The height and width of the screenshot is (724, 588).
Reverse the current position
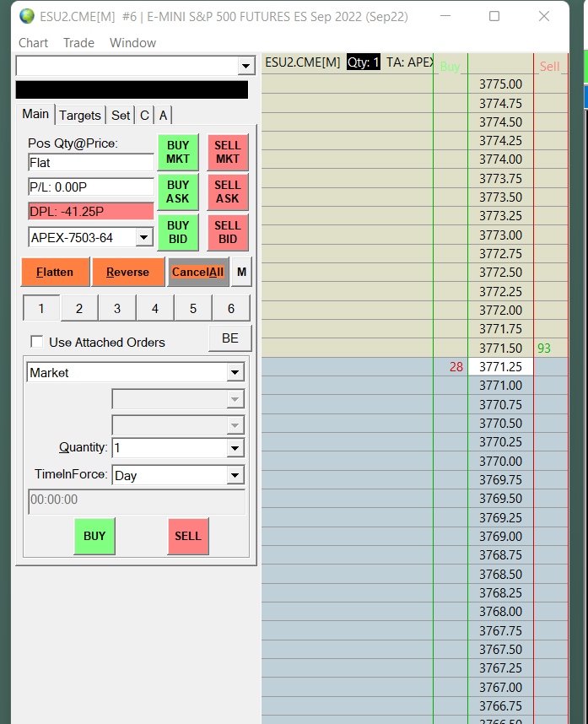point(128,272)
